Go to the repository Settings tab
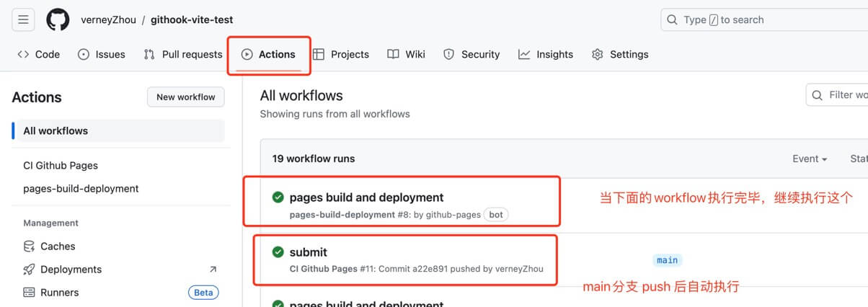Image resolution: width=868 pixels, height=307 pixels. pyautogui.click(x=620, y=54)
